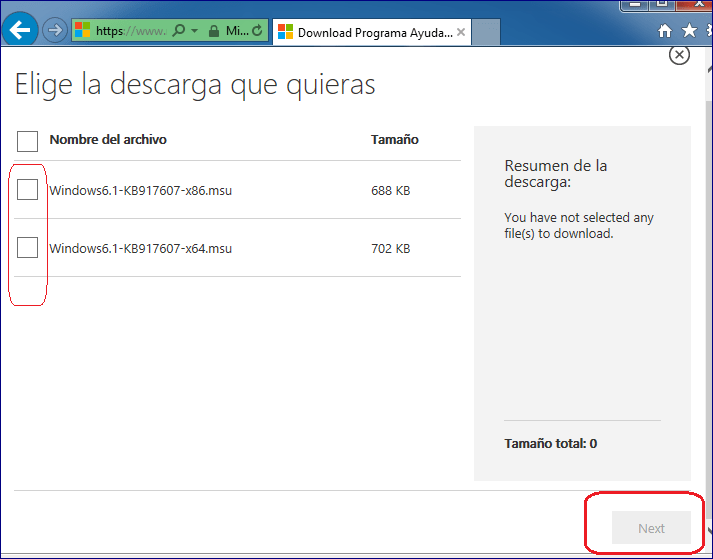Image resolution: width=713 pixels, height=559 pixels.
Task: Close the download dialog with X icon
Action: coord(679,54)
